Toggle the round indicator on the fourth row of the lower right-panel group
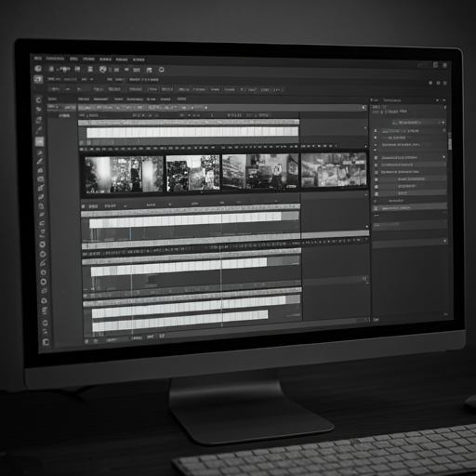The image size is (476, 476). tap(377, 179)
